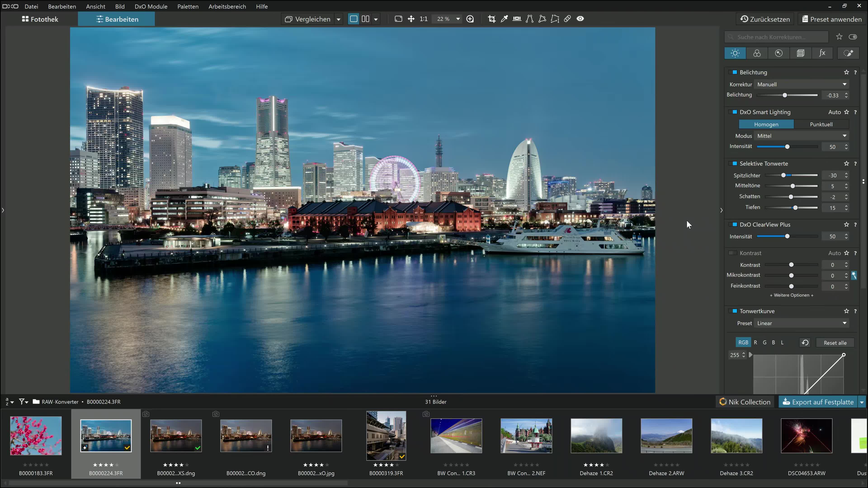Enable the Belichtung correction checkbox
The image size is (868, 488).
[733, 72]
